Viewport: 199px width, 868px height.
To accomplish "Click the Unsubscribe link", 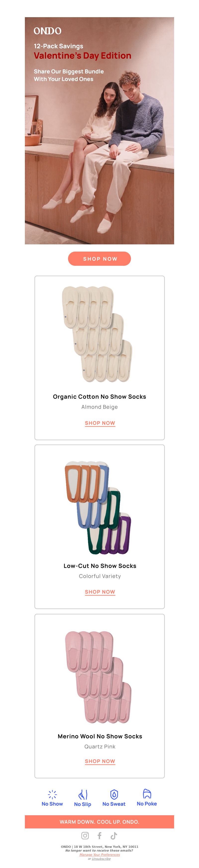I will [x=101, y=859].
